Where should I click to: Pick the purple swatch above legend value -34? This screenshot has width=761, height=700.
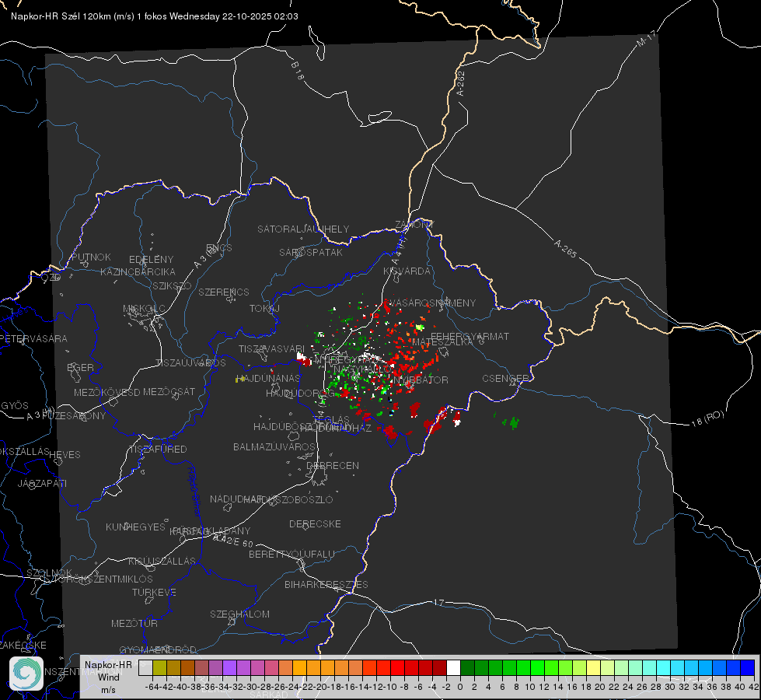tap(229, 667)
